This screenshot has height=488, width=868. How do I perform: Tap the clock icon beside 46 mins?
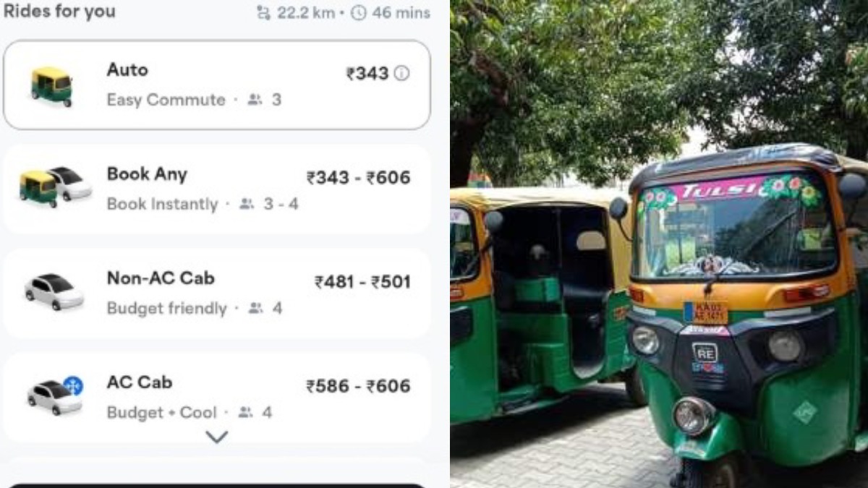(359, 13)
